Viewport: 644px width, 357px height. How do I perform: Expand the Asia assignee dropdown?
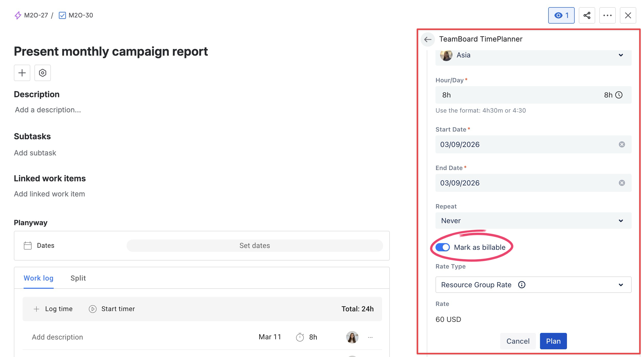pyautogui.click(x=621, y=55)
